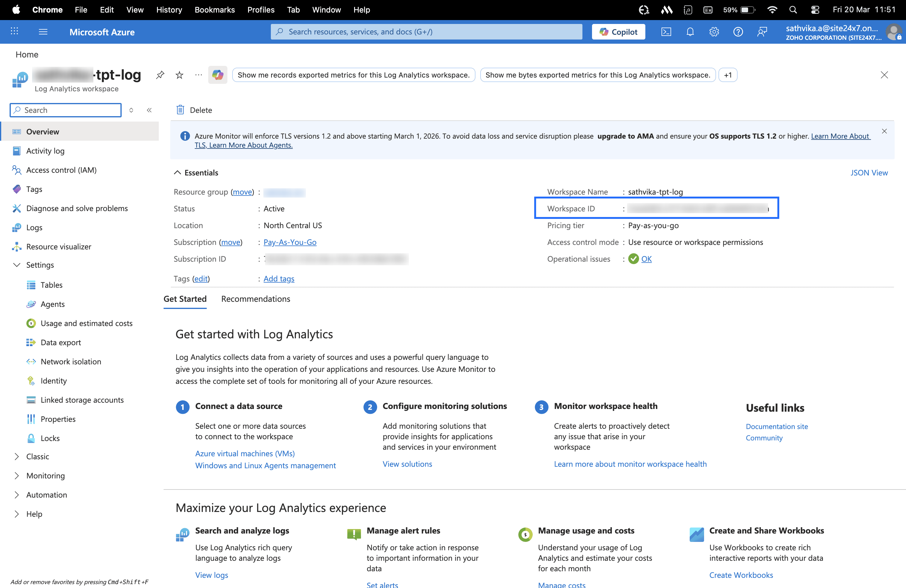Image resolution: width=906 pixels, height=588 pixels.
Task: Open Chrome Bookmarks menu
Action: tap(215, 10)
